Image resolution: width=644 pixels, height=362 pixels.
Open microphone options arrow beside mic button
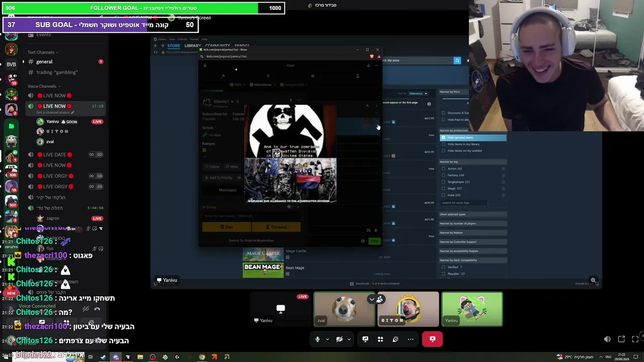327,339
